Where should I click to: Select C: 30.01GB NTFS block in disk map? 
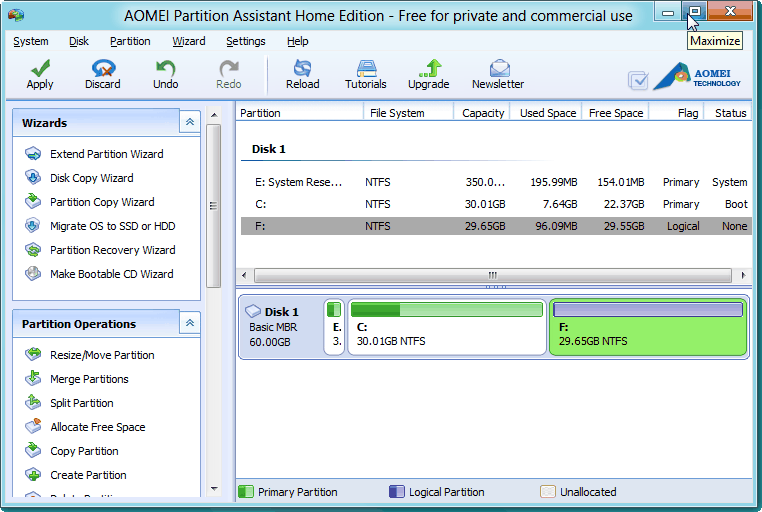pos(447,327)
